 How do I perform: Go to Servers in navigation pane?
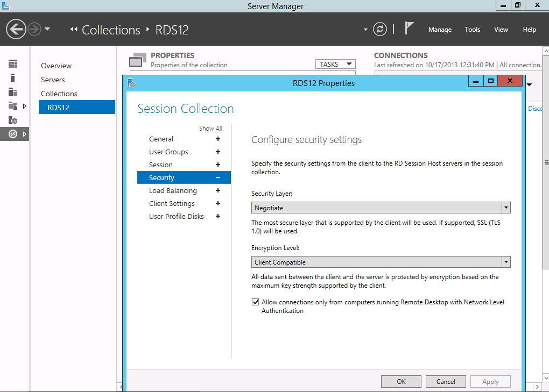point(53,80)
